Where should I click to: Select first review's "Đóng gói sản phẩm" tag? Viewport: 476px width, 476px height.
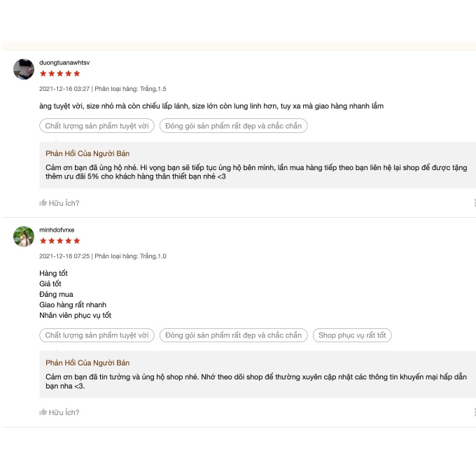point(233,126)
